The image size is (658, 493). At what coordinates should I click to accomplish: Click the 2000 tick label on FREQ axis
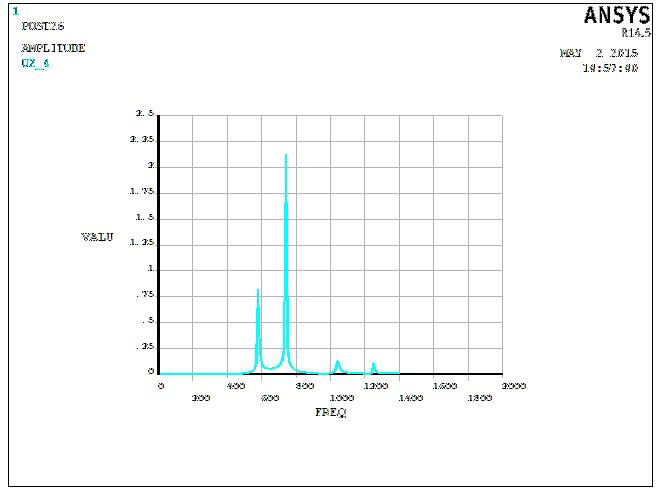tap(514, 386)
